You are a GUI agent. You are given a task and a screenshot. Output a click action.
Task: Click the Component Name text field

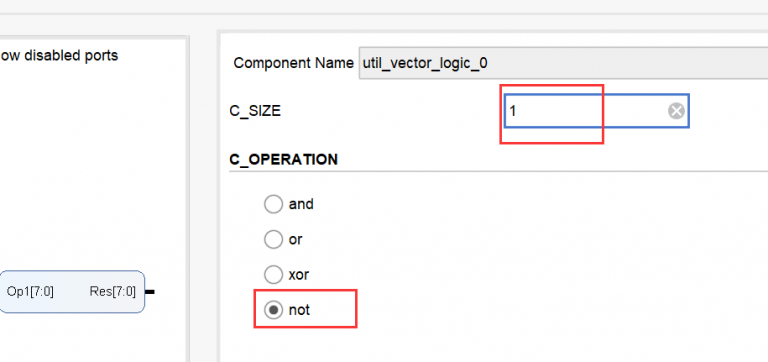tap(563, 63)
